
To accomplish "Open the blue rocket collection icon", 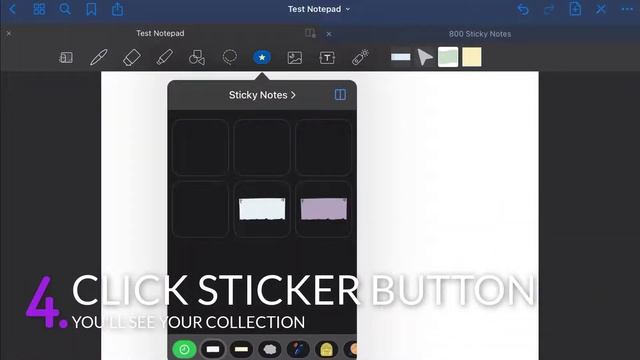I will coord(298,349).
